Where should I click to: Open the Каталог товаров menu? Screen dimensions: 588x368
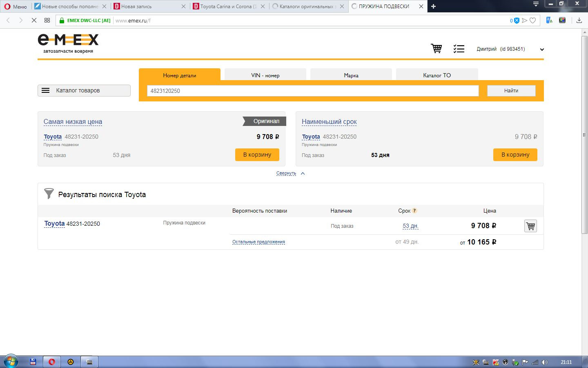click(84, 90)
